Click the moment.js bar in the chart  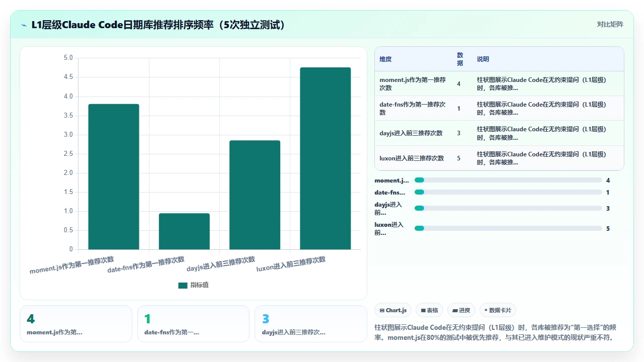pyautogui.click(x=114, y=176)
